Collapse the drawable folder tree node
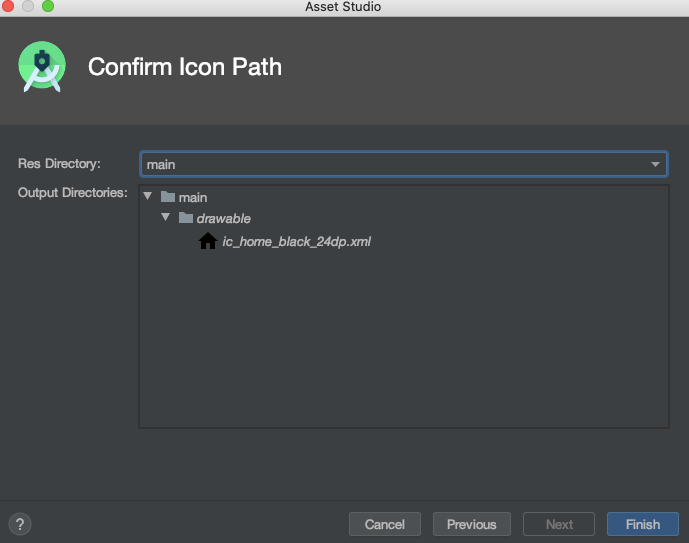 [x=166, y=217]
